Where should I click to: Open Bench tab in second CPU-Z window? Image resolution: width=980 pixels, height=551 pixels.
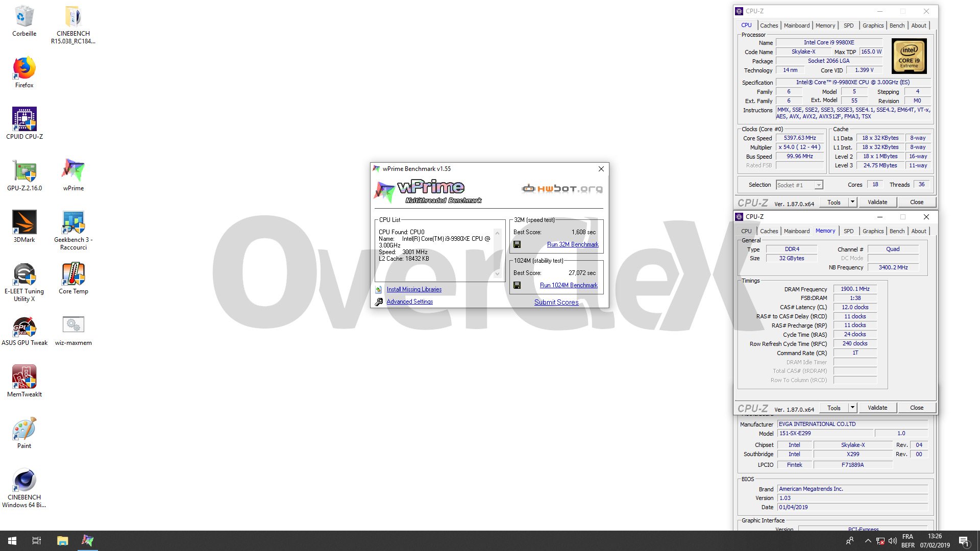897,231
